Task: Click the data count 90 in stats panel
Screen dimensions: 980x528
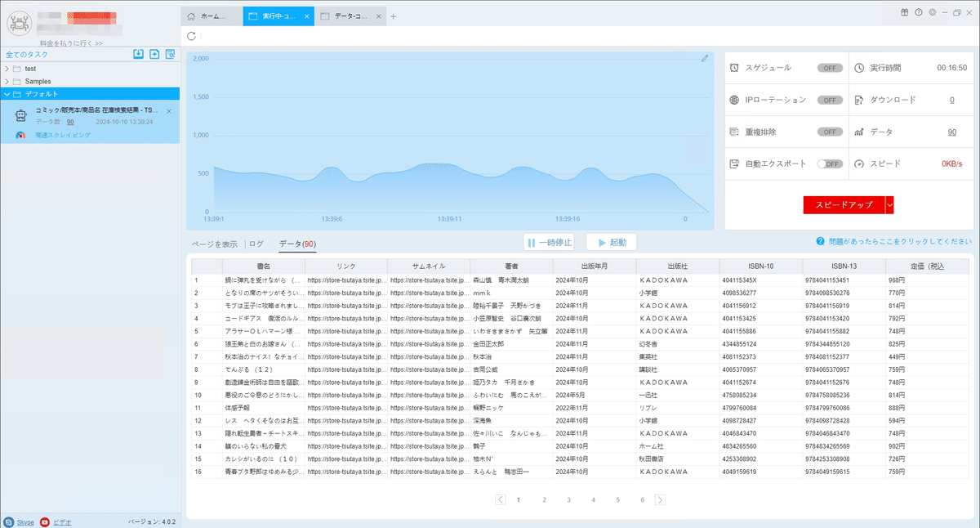Action: click(x=951, y=132)
